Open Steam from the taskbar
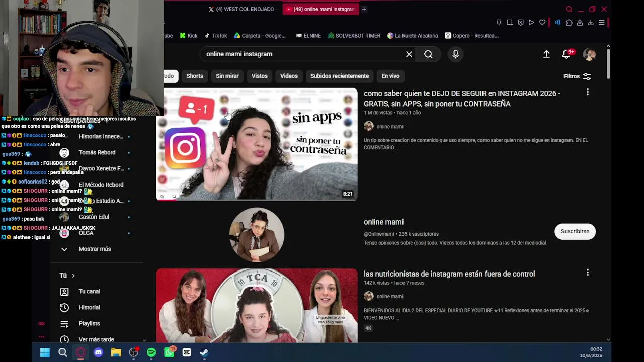 (204, 353)
